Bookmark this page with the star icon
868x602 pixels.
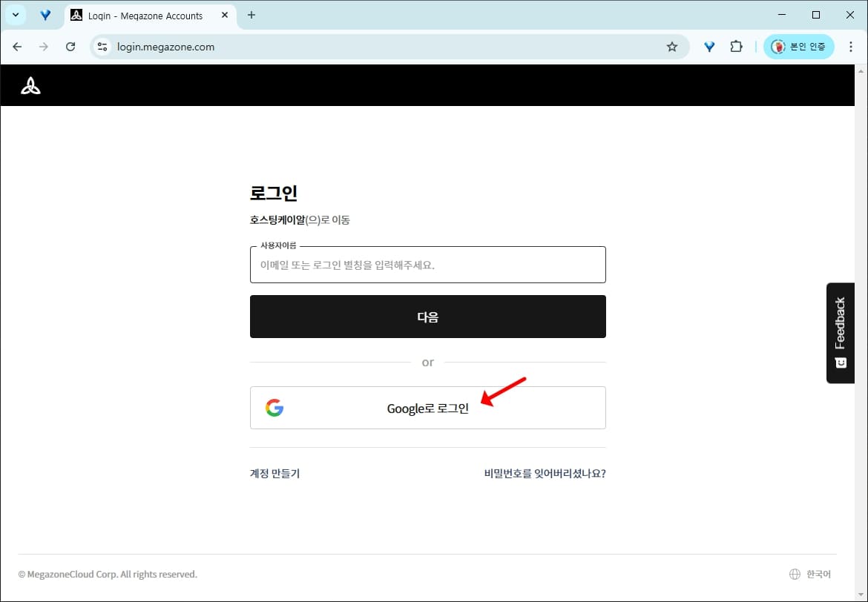pos(672,47)
